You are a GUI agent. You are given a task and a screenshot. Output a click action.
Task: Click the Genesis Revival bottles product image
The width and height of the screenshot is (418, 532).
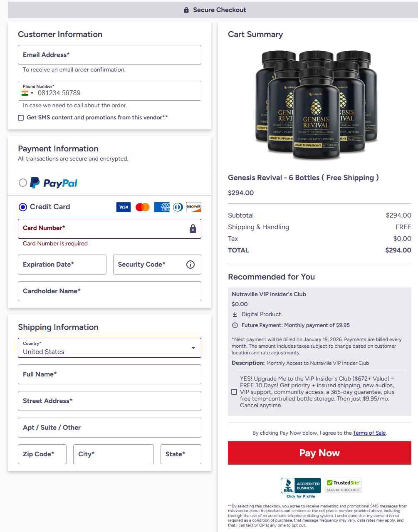click(x=316, y=105)
